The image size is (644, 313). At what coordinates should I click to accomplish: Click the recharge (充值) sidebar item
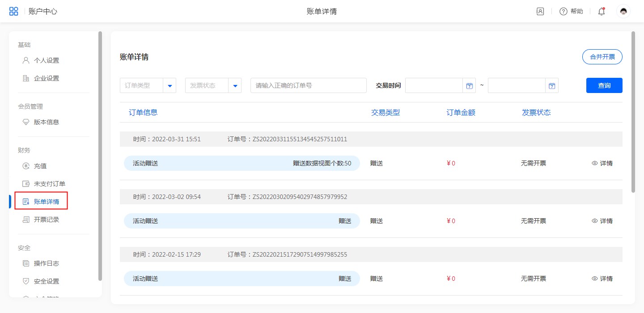pyautogui.click(x=40, y=166)
